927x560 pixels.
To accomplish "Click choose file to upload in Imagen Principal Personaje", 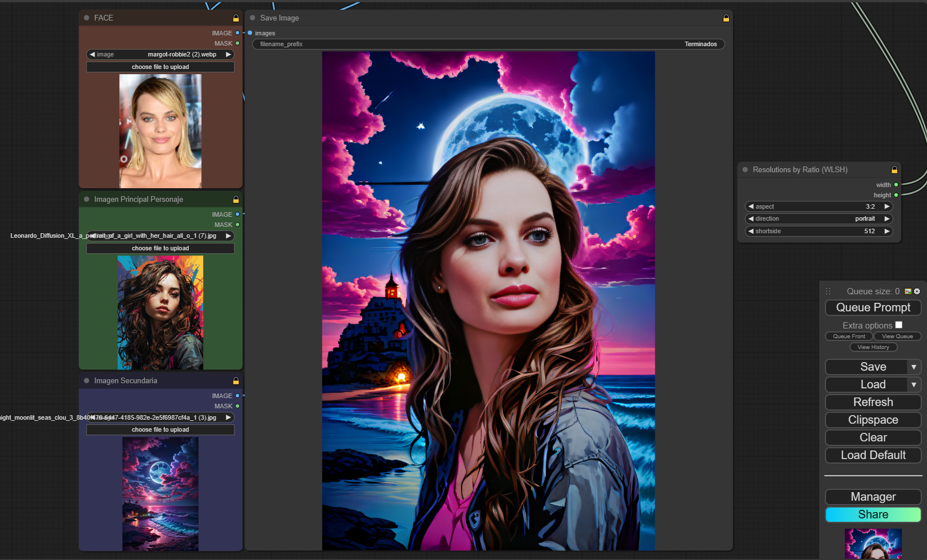I will [160, 249].
